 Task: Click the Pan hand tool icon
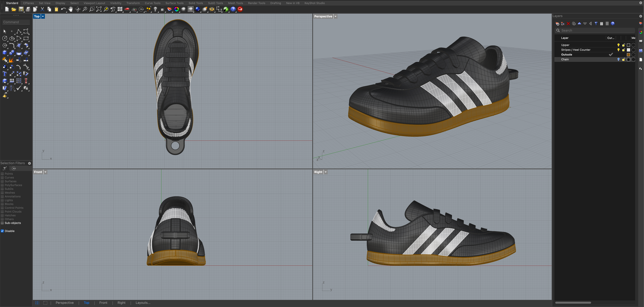(71, 9)
